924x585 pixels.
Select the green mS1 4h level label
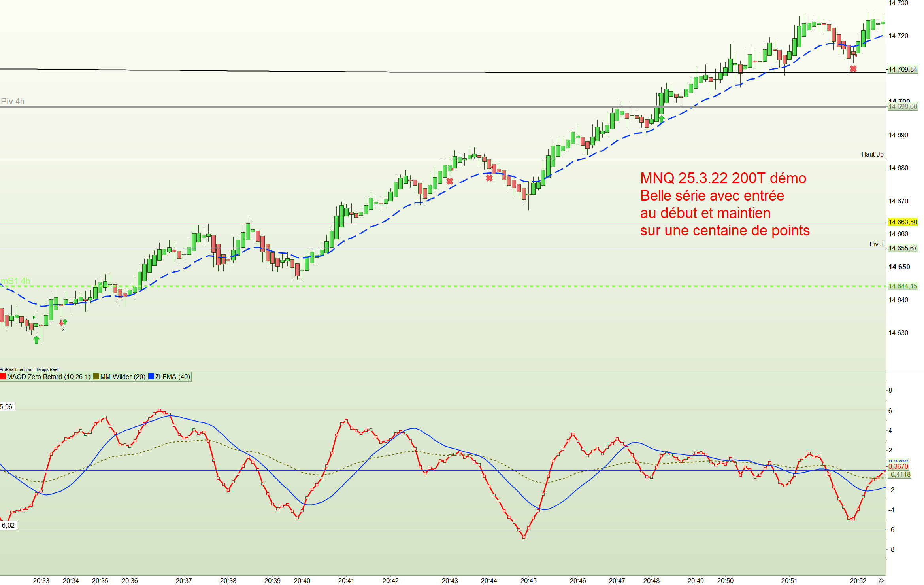15,281
